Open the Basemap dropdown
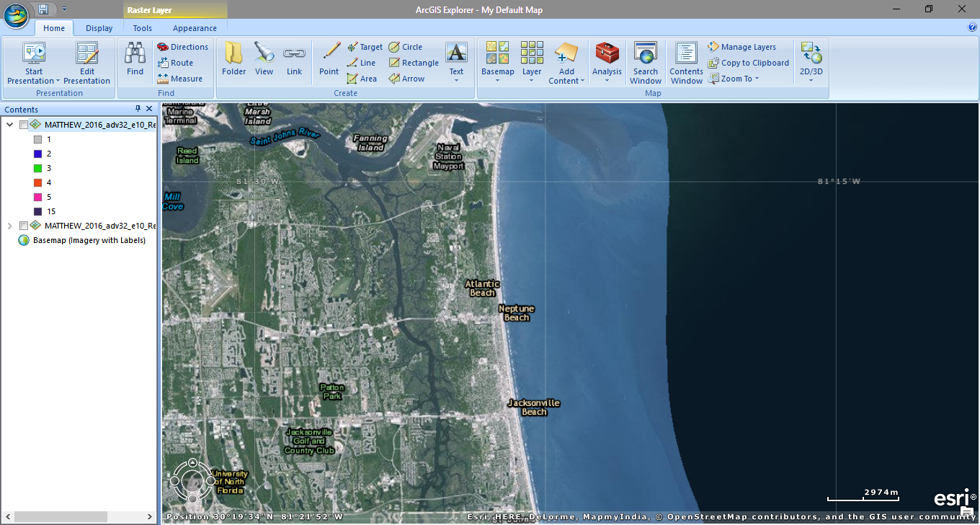980x525 pixels. click(x=498, y=79)
